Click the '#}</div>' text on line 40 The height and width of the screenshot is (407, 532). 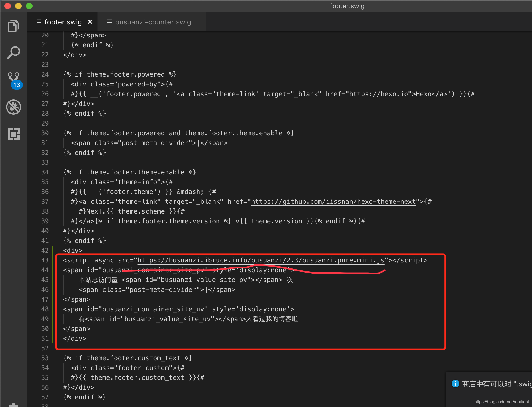(79, 231)
